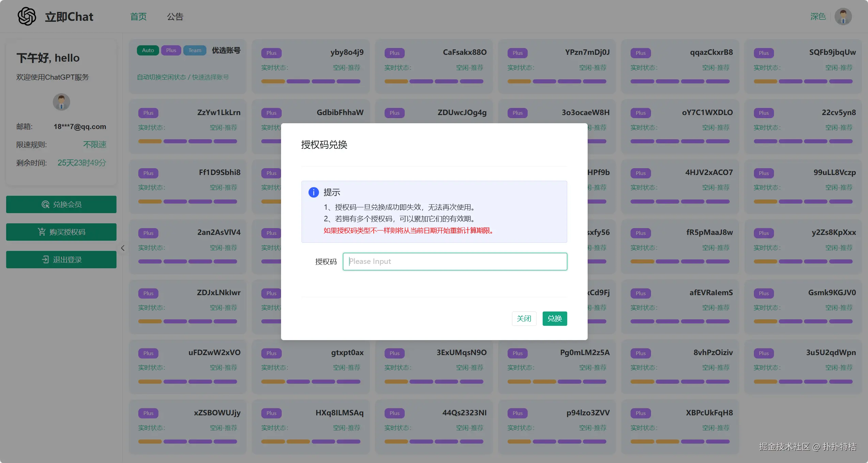Open the 首页 navigation tab
This screenshot has height=463, width=868.
(138, 16)
